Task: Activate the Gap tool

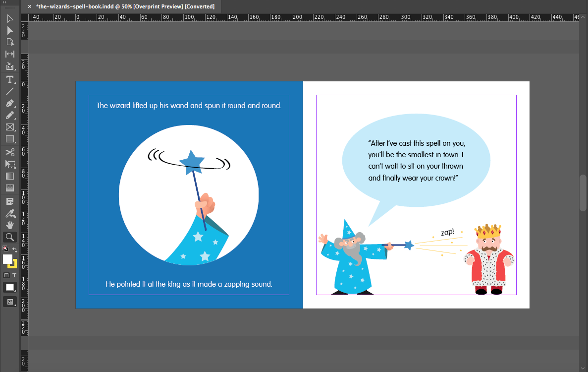Action: [10, 54]
